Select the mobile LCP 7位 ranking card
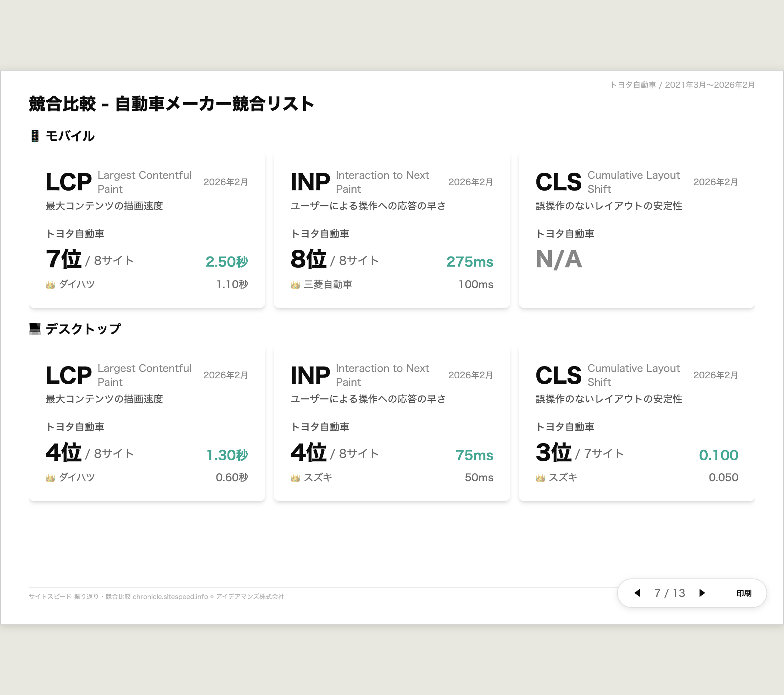 point(64,259)
